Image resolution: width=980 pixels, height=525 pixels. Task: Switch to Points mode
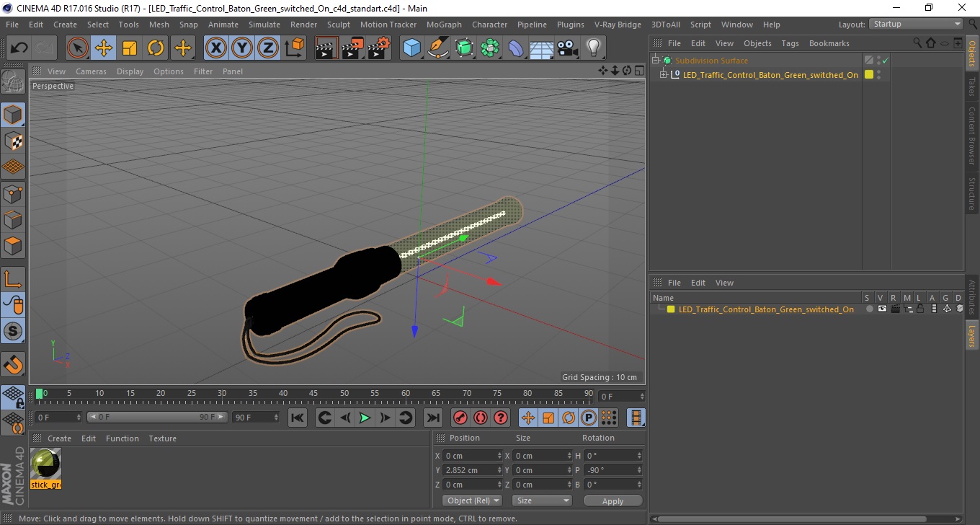tap(13, 193)
